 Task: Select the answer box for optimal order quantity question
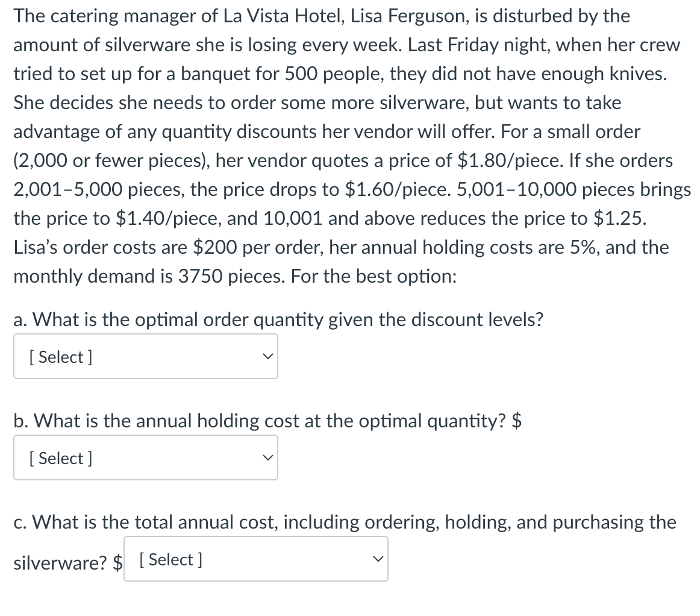click(x=145, y=356)
